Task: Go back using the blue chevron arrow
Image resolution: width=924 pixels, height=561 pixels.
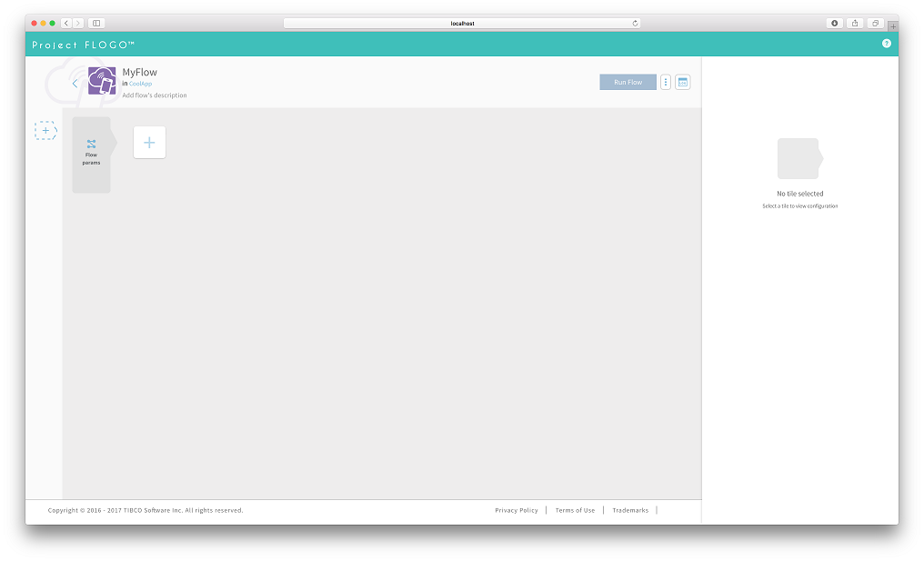Action: pos(75,83)
